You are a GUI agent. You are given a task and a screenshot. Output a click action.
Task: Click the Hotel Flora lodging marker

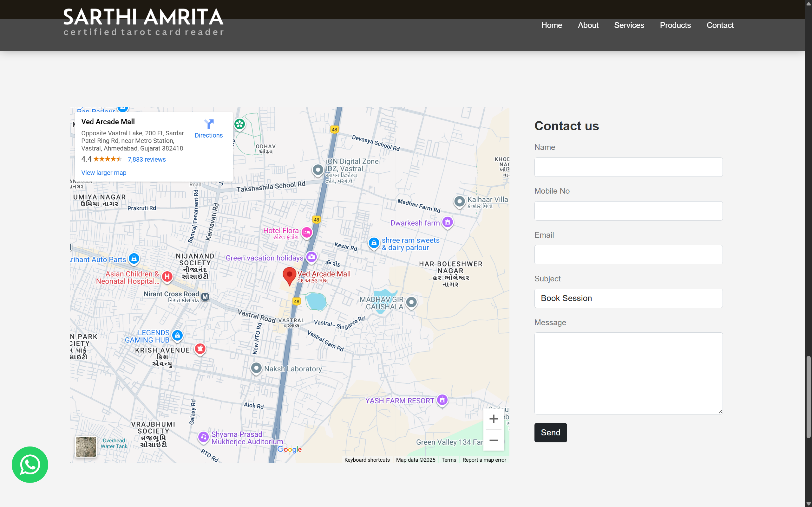(x=307, y=232)
